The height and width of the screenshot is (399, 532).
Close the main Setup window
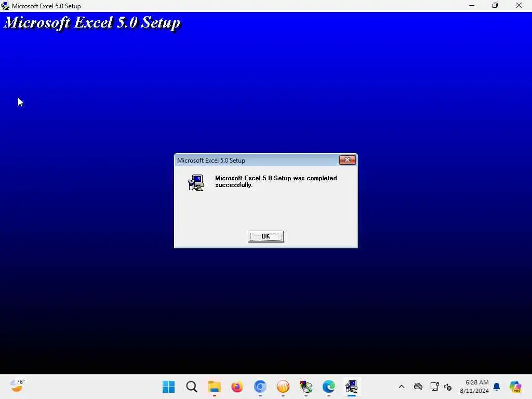tap(519, 6)
